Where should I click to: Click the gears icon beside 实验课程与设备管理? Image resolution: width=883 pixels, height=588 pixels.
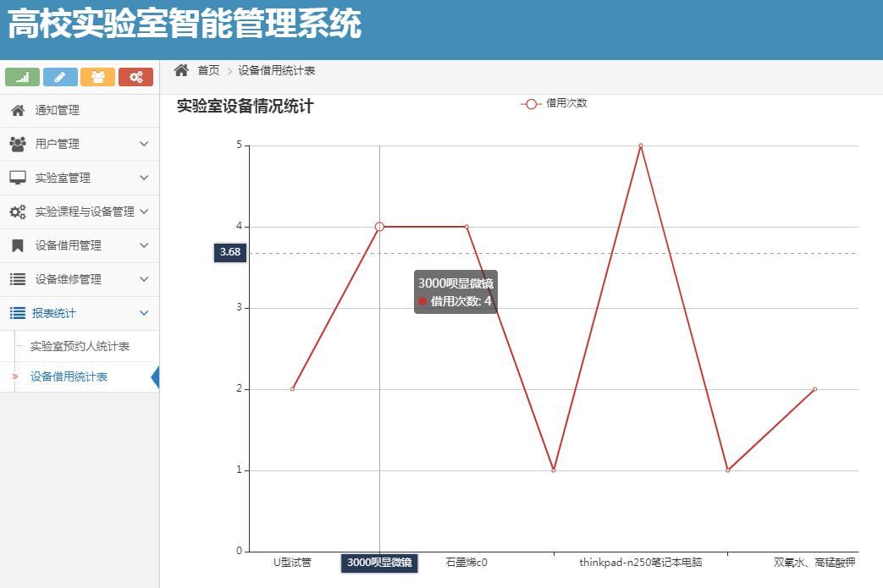(x=18, y=212)
